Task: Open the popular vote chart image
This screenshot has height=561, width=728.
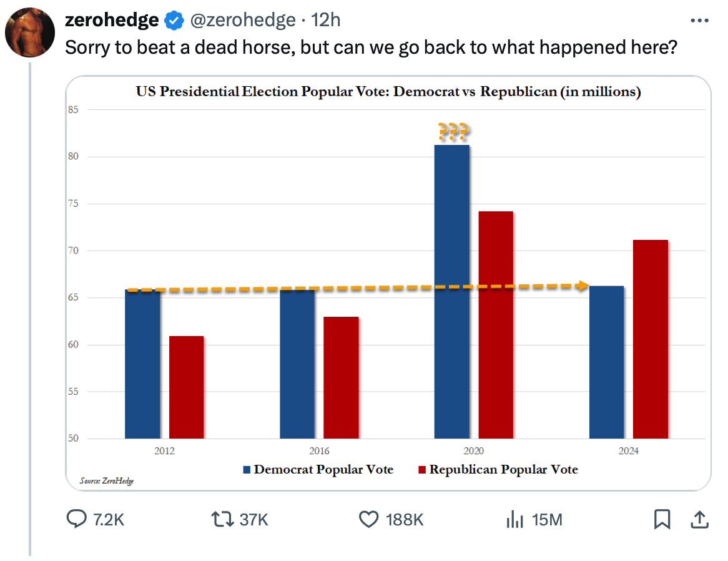Action: (388, 282)
